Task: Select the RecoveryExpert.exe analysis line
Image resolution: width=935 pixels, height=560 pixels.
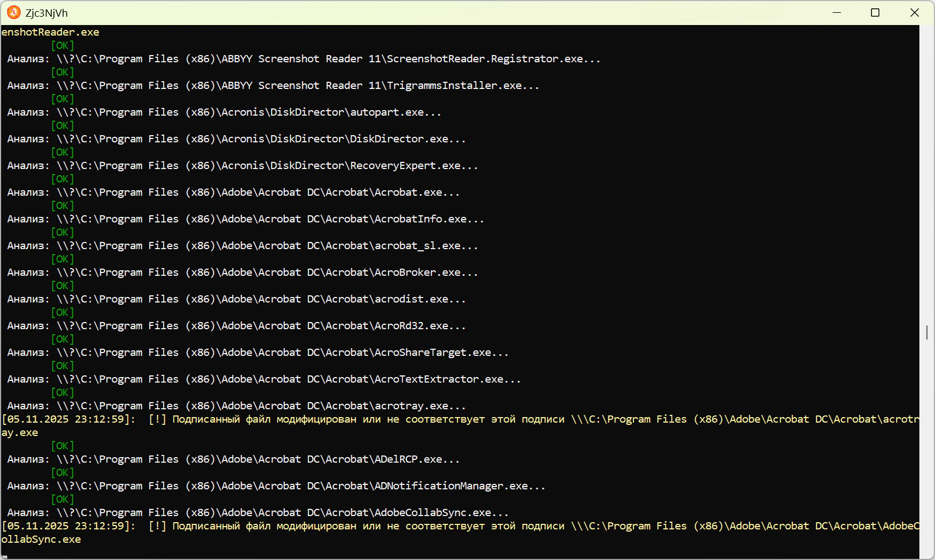Action: coord(242,166)
